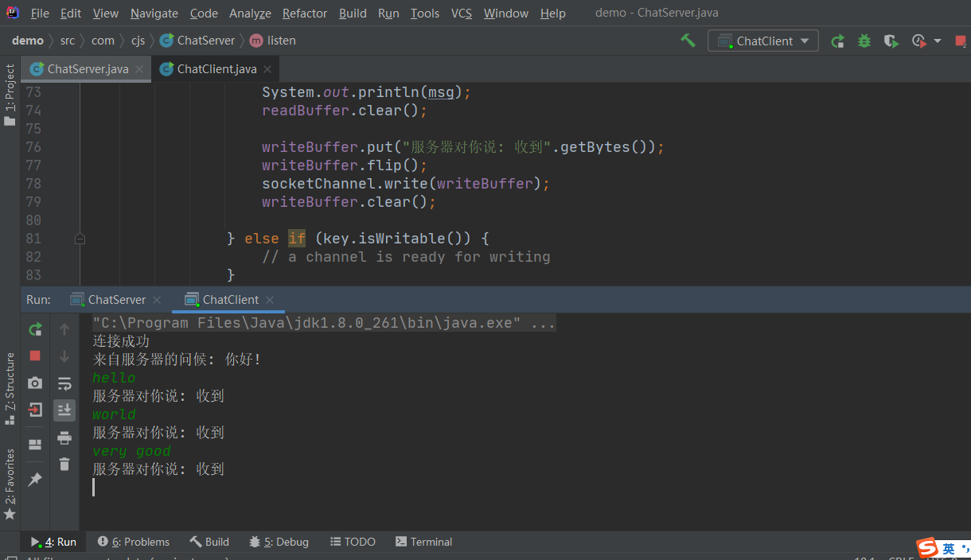
Task: Open the Project tool window stripe
Action: 10,95
